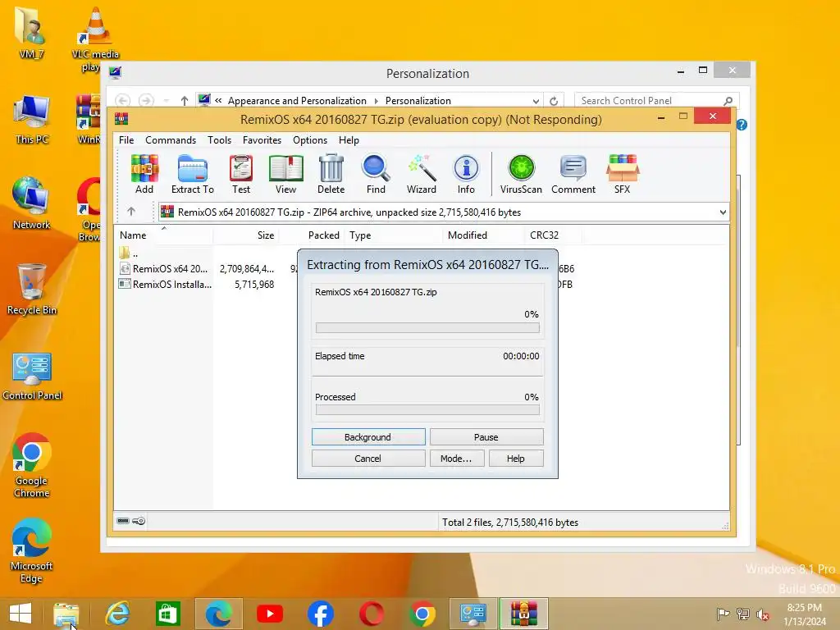Open the Options menu
This screenshot has height=630, width=840.
[x=309, y=139]
